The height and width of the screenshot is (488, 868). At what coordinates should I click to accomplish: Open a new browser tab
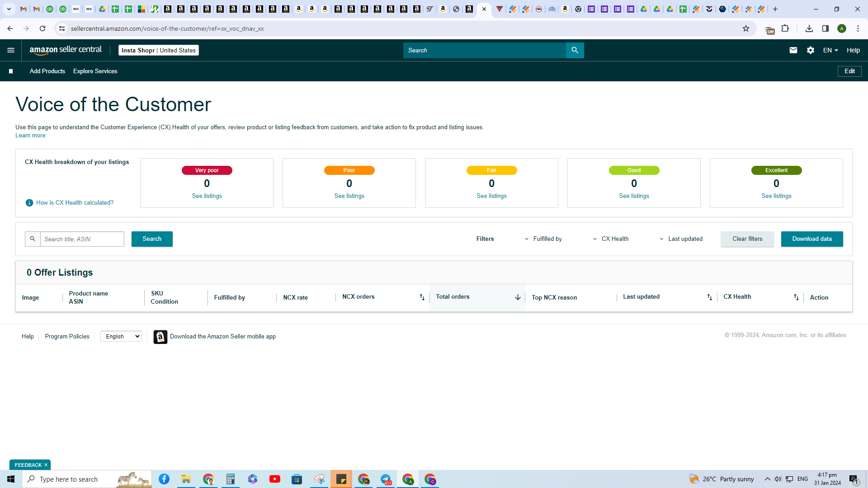[x=775, y=9]
